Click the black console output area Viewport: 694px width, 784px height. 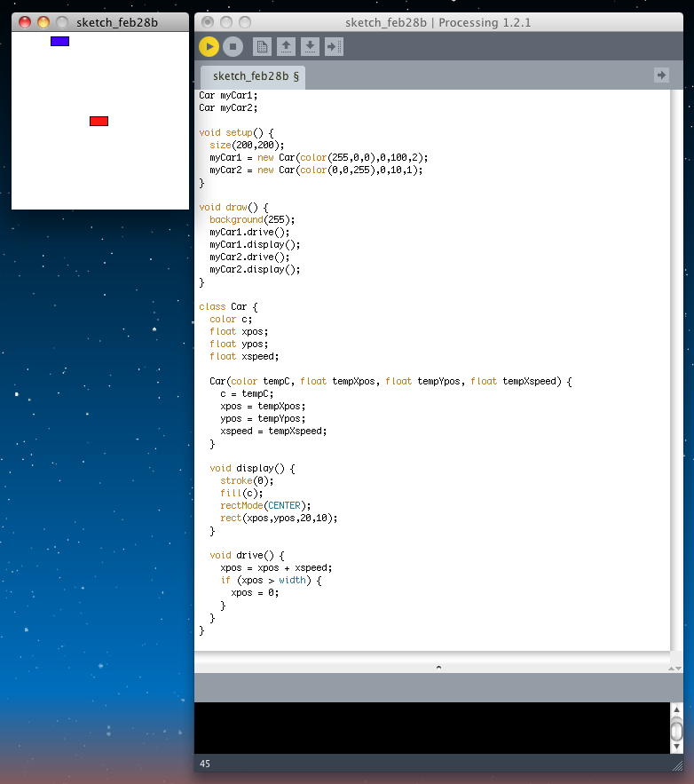click(431, 728)
